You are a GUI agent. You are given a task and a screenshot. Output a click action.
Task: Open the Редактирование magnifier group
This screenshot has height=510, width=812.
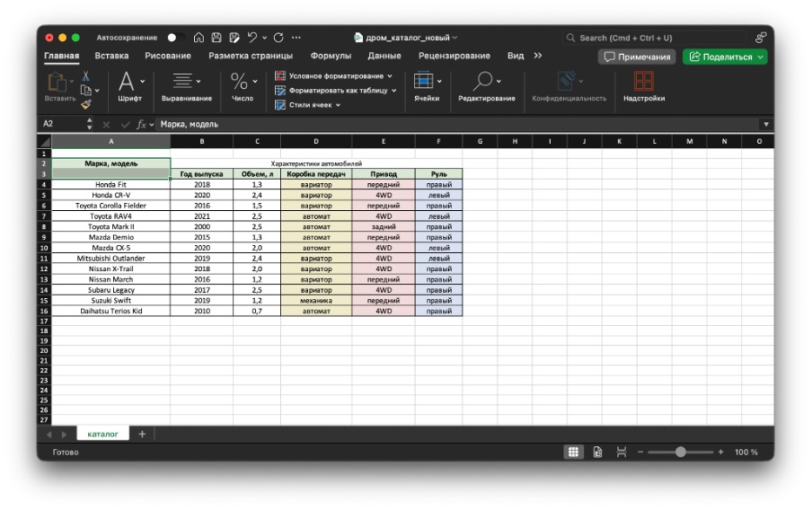486,86
